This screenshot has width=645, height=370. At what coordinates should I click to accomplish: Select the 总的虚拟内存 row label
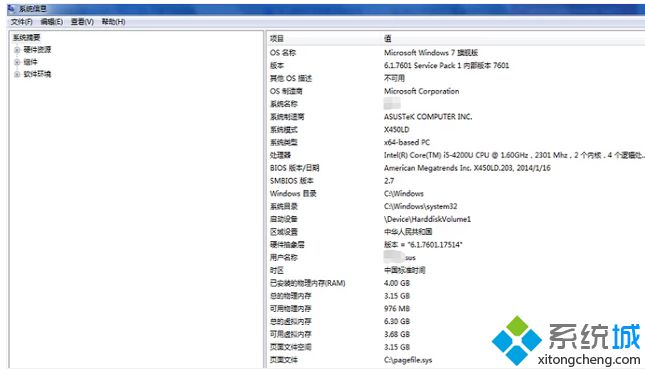[290, 321]
